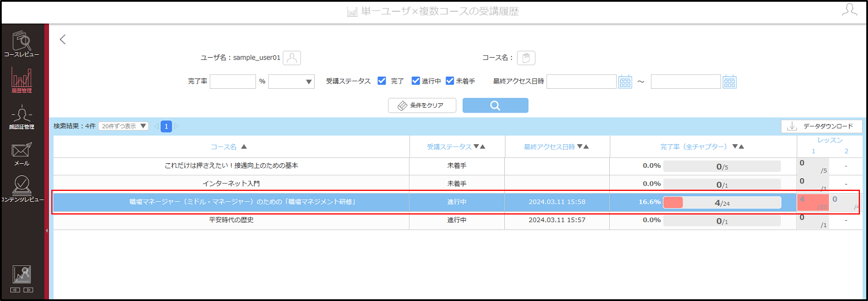Click the background image icon at sidebar bottom

[x=21, y=274]
